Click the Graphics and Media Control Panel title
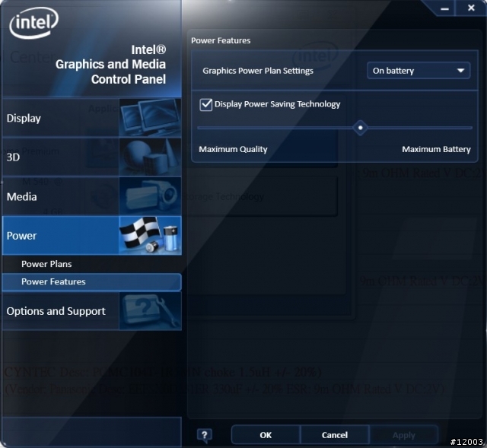The width and height of the screenshot is (487, 448). pos(110,65)
